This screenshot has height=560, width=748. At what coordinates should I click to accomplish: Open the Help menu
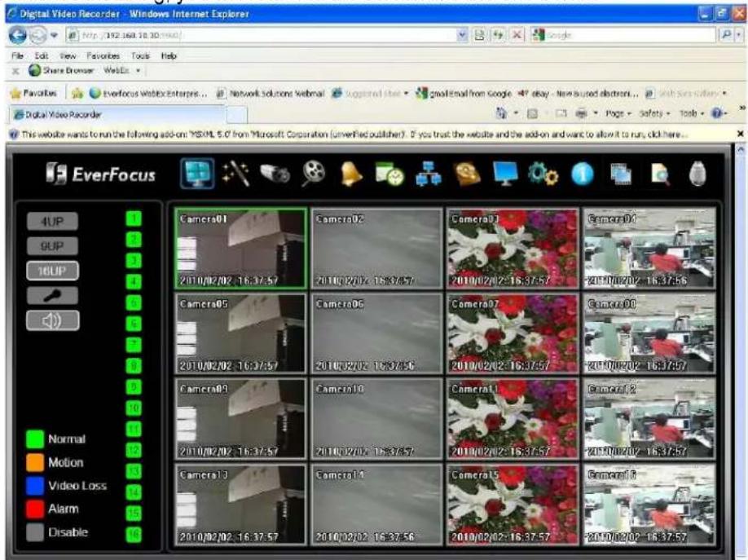169,56
